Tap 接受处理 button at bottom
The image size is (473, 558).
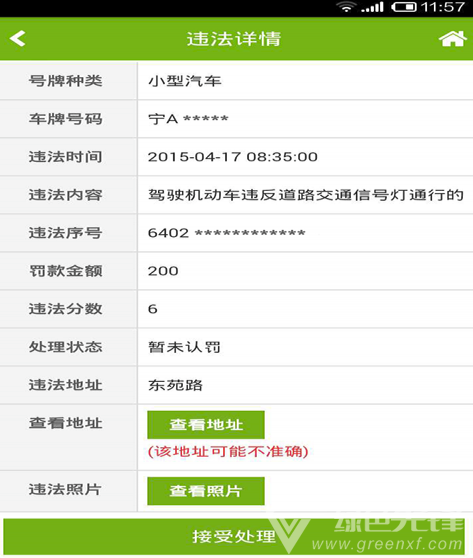click(x=234, y=536)
